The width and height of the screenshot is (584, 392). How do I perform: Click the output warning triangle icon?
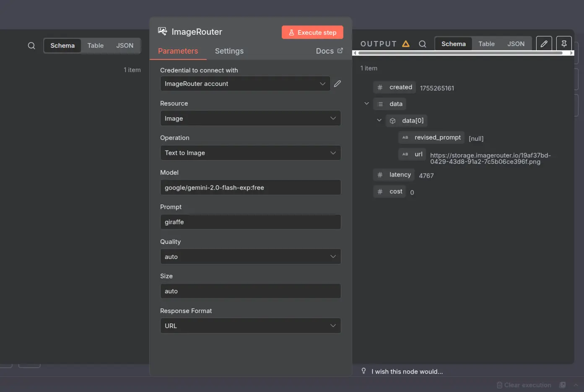(x=406, y=44)
